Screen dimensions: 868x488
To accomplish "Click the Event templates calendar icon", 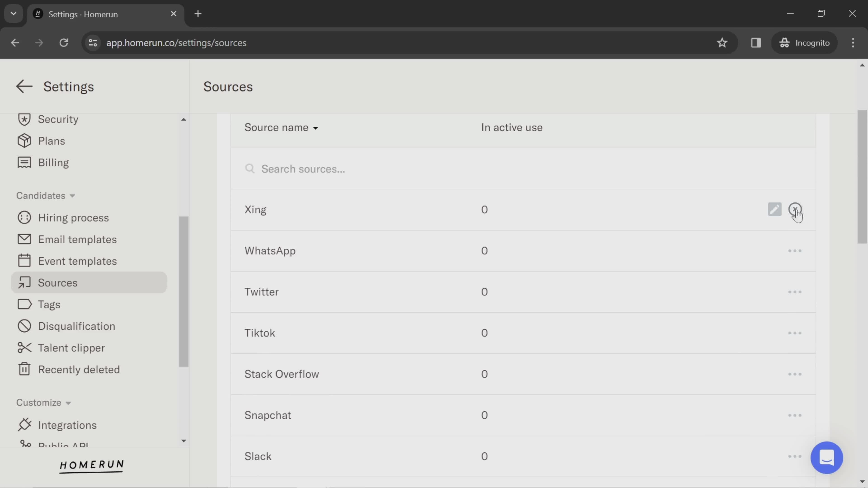I will click(24, 261).
